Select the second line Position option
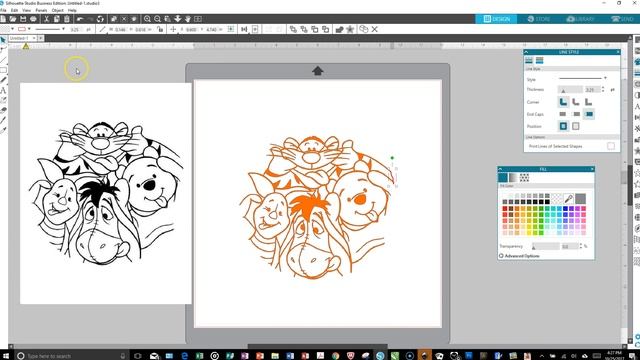640x360 pixels. (x=576, y=127)
